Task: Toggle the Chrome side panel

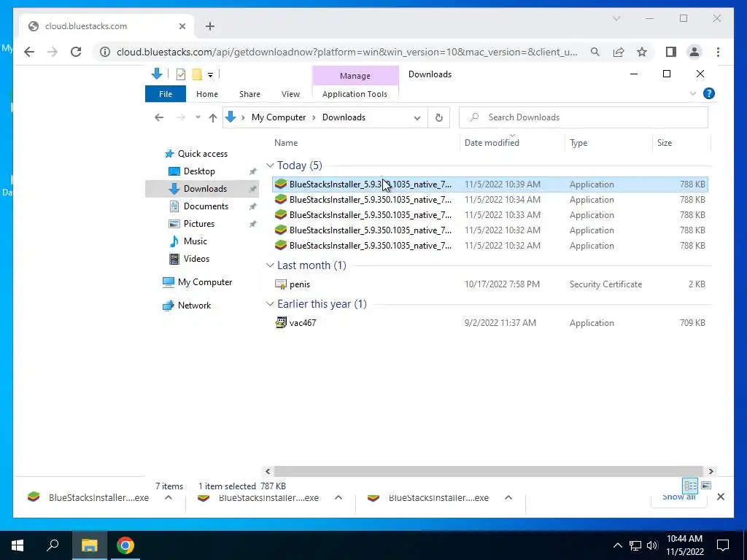Action: tap(671, 52)
